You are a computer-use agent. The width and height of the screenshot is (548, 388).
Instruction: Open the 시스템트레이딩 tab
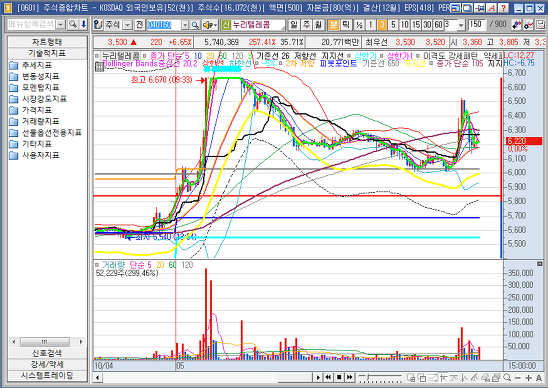[x=47, y=375]
